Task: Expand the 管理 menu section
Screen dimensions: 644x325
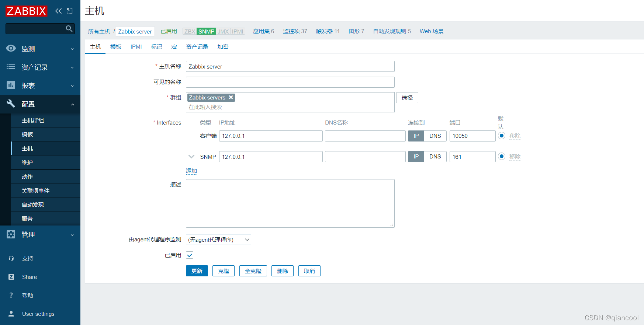Action: tap(40, 234)
